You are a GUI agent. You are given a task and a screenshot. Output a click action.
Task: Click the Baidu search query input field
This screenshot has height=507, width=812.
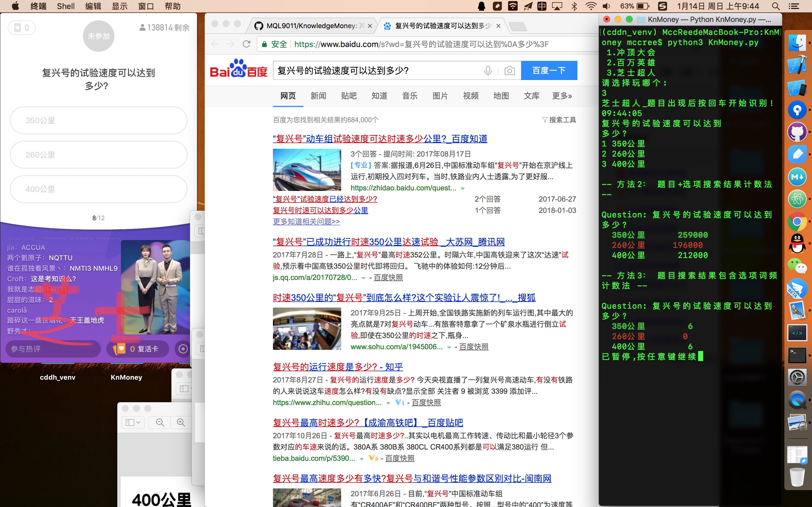pos(376,70)
